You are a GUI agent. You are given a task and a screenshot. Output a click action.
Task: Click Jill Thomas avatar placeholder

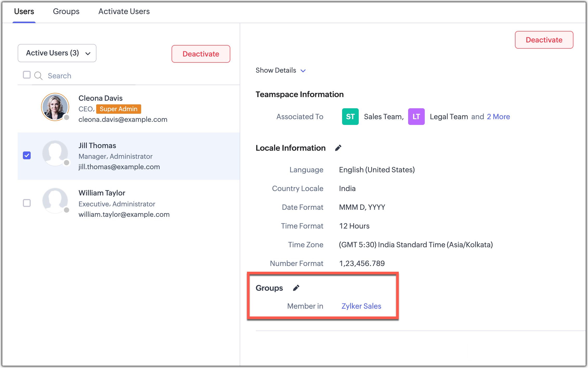[x=55, y=153]
